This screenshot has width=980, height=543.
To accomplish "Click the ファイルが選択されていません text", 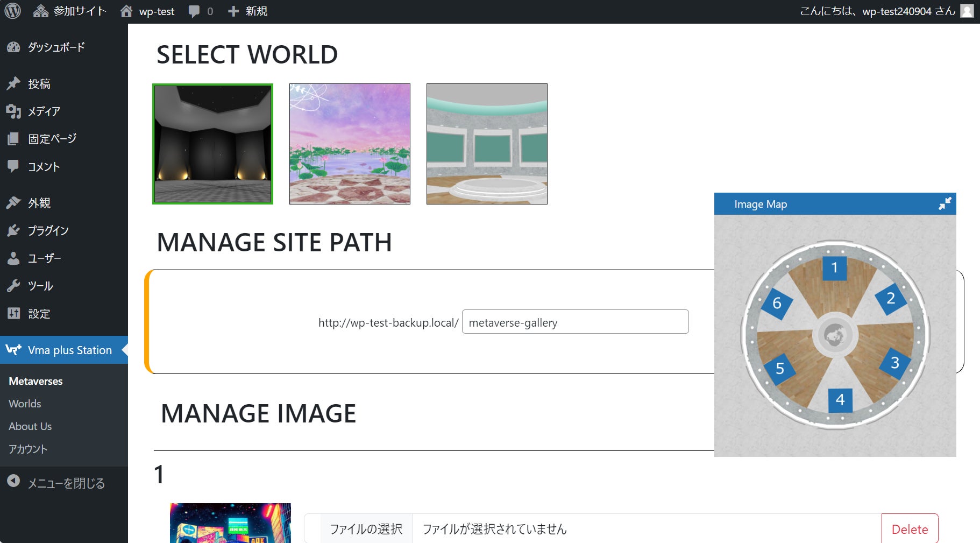I will click(x=494, y=529).
